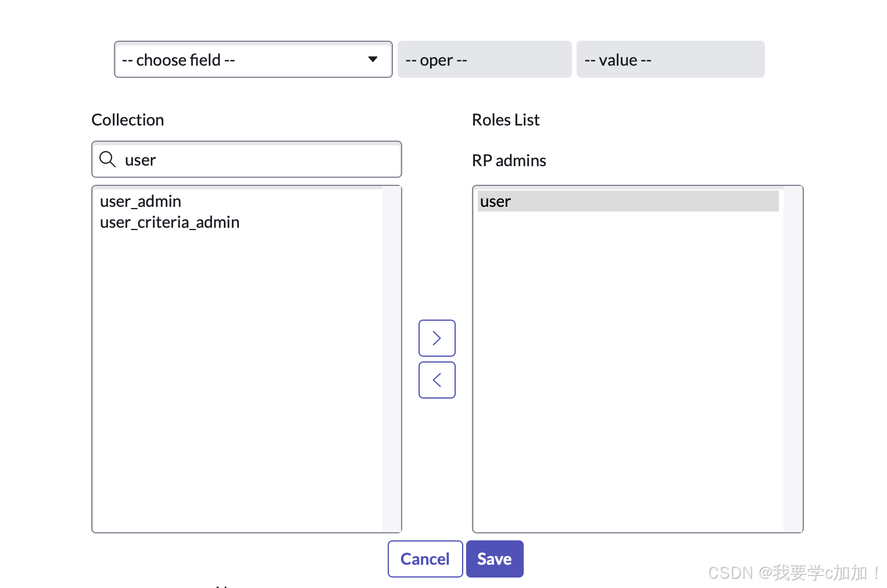Click the Collection list scrollbar
The image size is (887, 588).
click(391, 359)
